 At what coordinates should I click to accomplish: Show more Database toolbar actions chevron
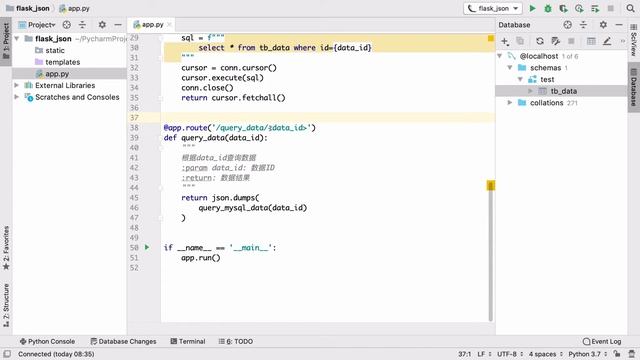(x=622, y=41)
